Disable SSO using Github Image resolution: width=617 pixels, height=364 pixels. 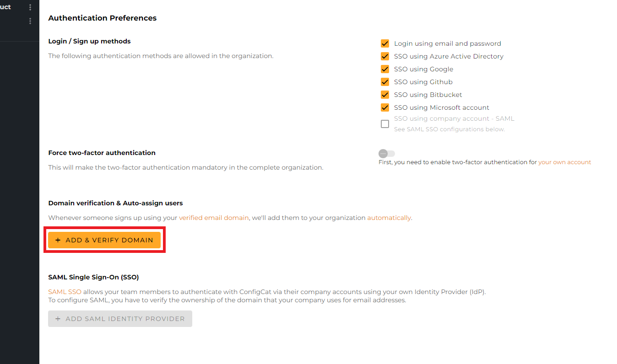(385, 81)
